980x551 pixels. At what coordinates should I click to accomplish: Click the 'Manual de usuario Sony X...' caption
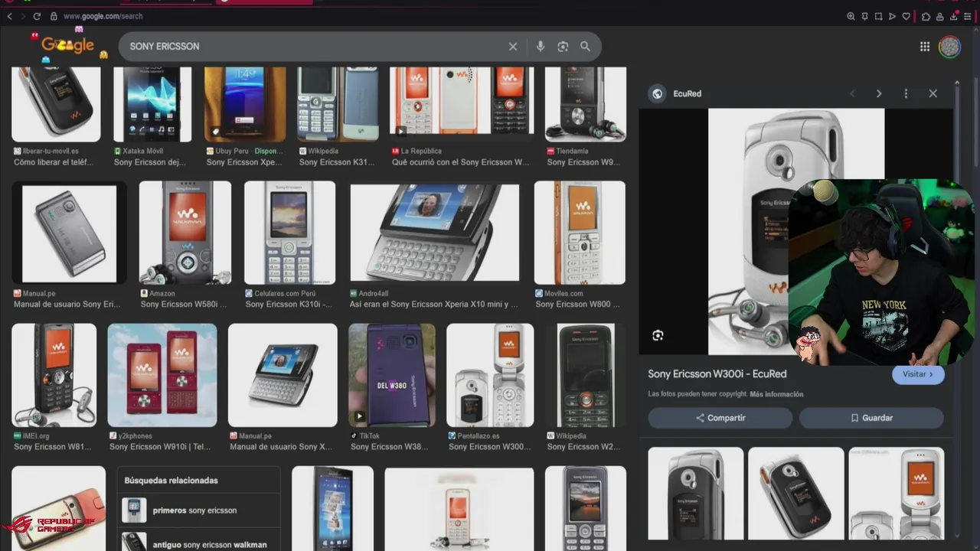(x=281, y=447)
